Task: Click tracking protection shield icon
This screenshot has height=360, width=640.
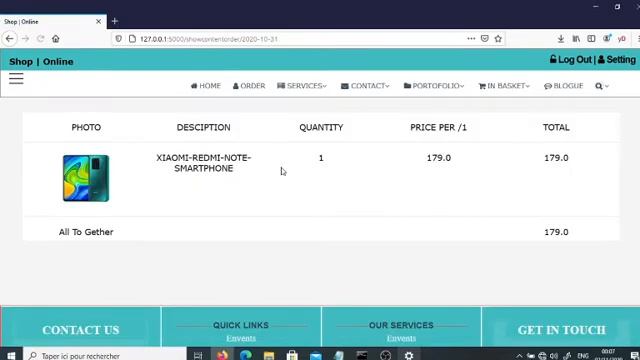Action: pyautogui.click(x=118, y=39)
